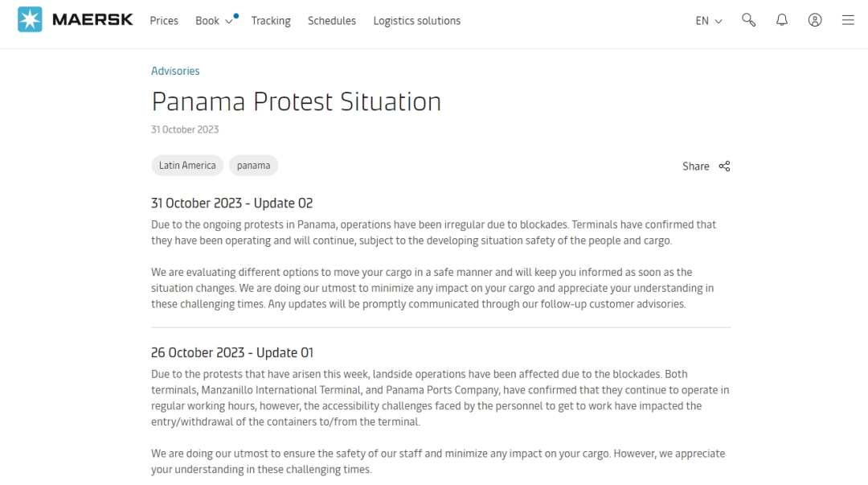Screen dimensions: 868x485
Task: Click the MAERSK wordmark
Action: 92,20
